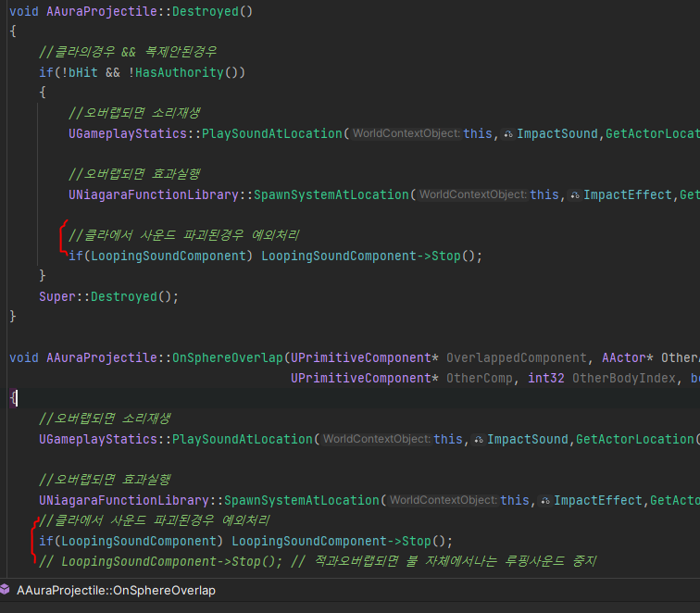Click the Super keyword before ::Destroyed()
This screenshot has width=700, height=613.
coord(57,296)
